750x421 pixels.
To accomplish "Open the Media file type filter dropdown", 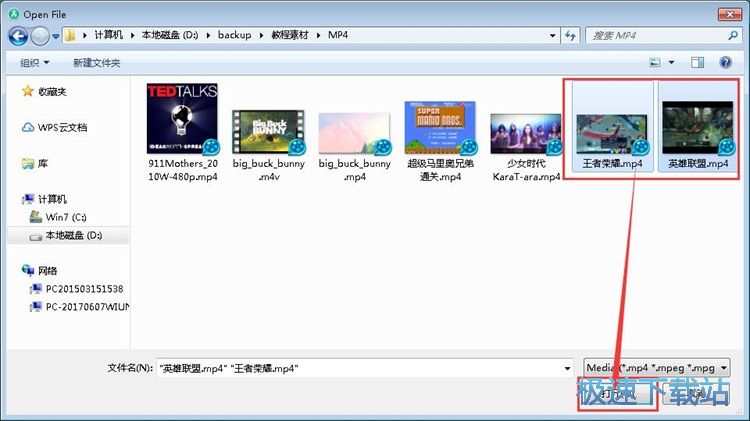I will point(657,368).
